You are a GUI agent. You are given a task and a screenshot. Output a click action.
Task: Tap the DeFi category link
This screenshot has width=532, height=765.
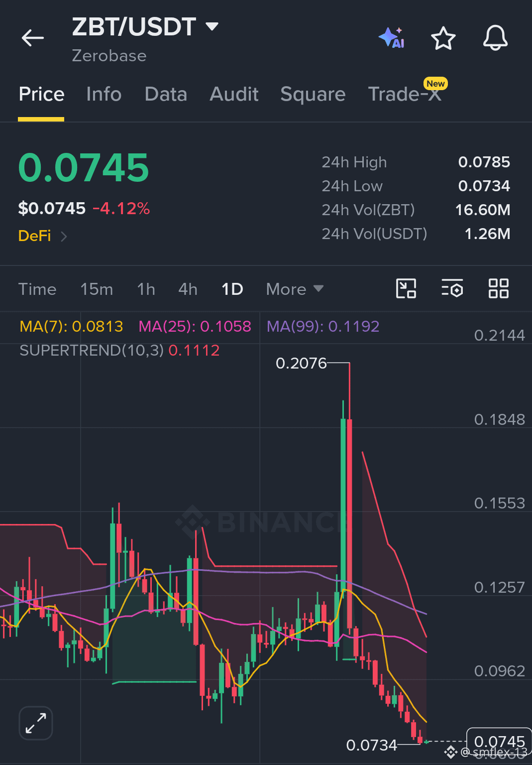click(x=34, y=236)
